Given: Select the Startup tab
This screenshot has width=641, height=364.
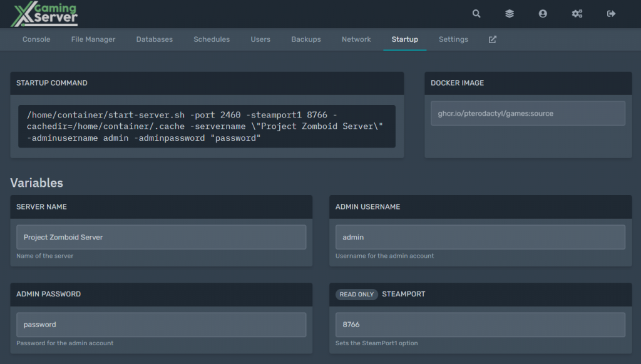Looking at the screenshot, I should coord(405,39).
